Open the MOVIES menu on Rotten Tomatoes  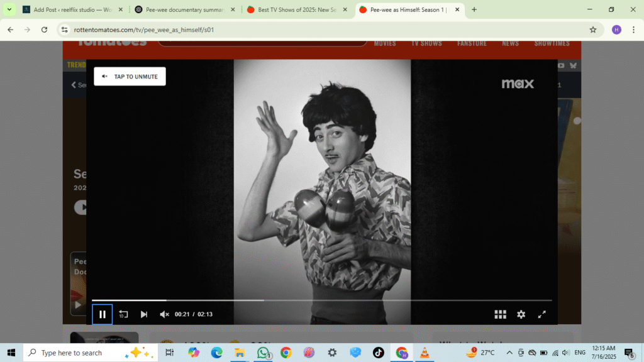[x=385, y=43]
